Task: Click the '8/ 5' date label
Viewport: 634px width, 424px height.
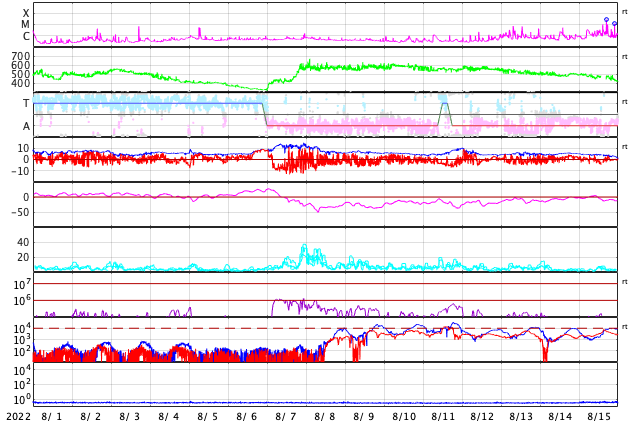Action: click(x=207, y=417)
